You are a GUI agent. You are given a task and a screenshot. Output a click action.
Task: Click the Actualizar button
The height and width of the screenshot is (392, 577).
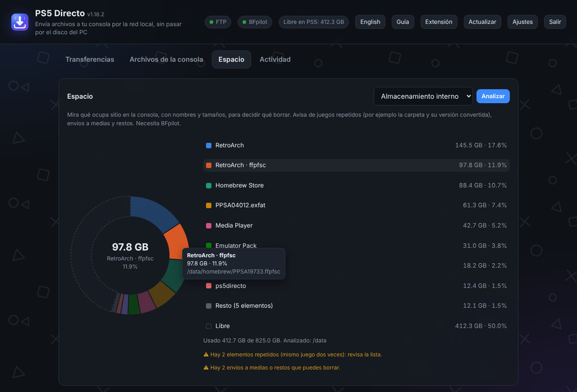click(482, 22)
